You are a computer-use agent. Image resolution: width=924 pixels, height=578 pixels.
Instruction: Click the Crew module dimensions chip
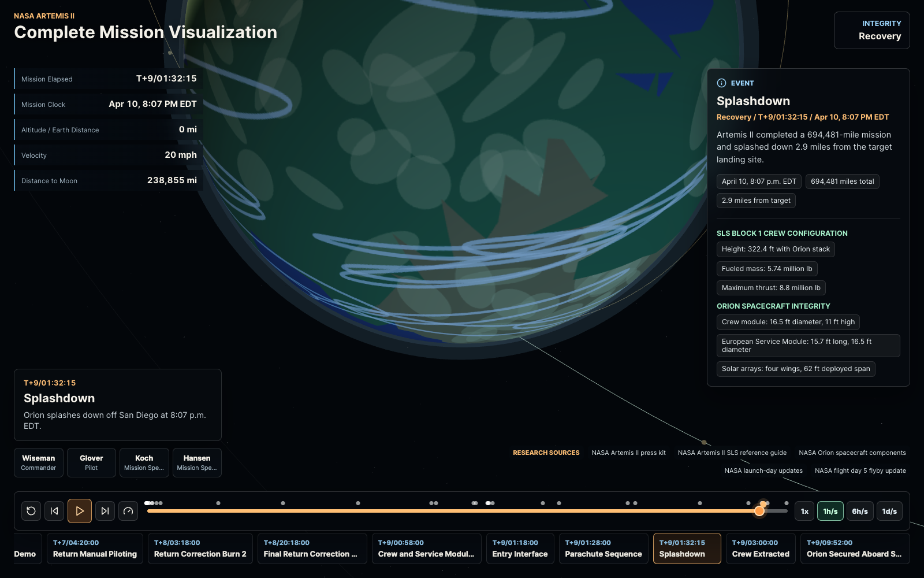coord(788,322)
